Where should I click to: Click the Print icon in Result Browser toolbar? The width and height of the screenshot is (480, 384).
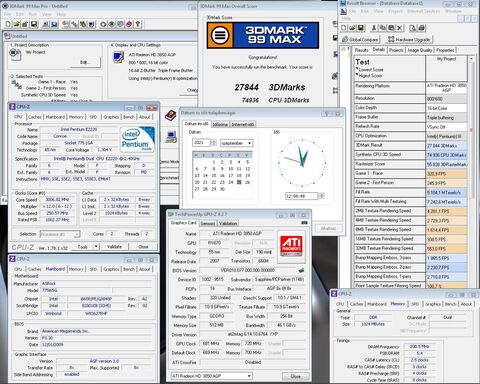coord(421,28)
